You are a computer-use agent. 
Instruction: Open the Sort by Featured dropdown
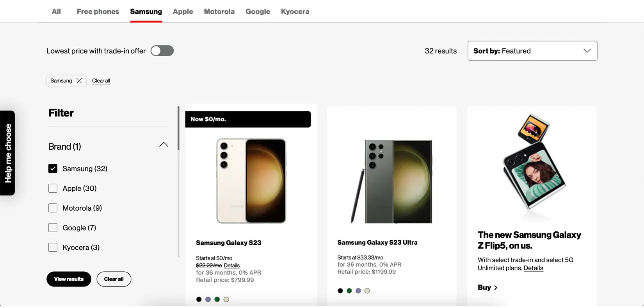[x=532, y=51]
